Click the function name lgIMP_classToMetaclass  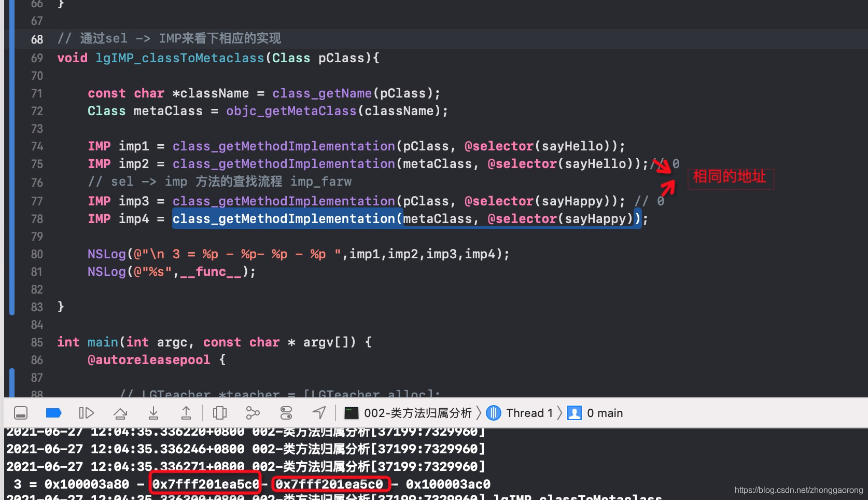click(180, 58)
